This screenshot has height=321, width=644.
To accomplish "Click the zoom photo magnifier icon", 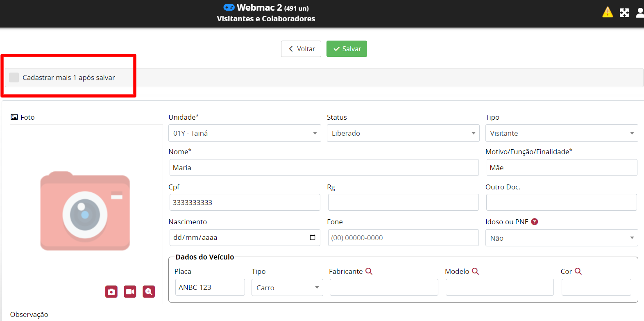I will tap(149, 291).
